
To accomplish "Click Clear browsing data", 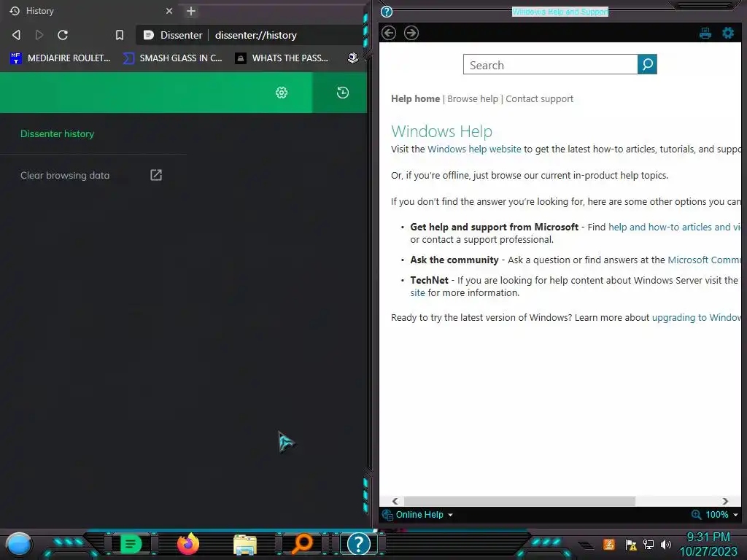I will [x=65, y=175].
